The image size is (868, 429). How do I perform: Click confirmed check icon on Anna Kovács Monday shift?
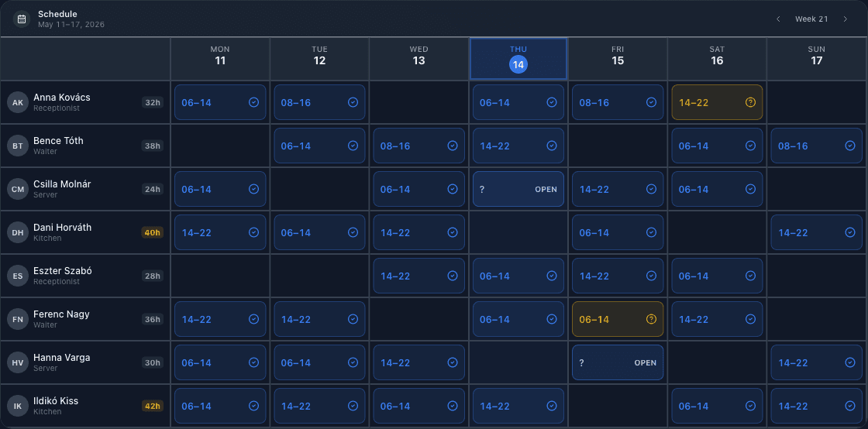(x=253, y=102)
